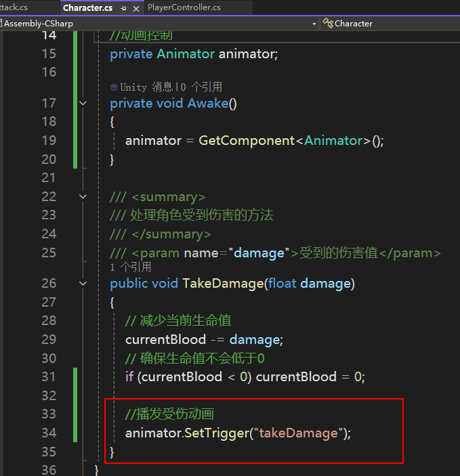Pin the Character.cs tab
The height and width of the screenshot is (476, 460).
coord(123,9)
